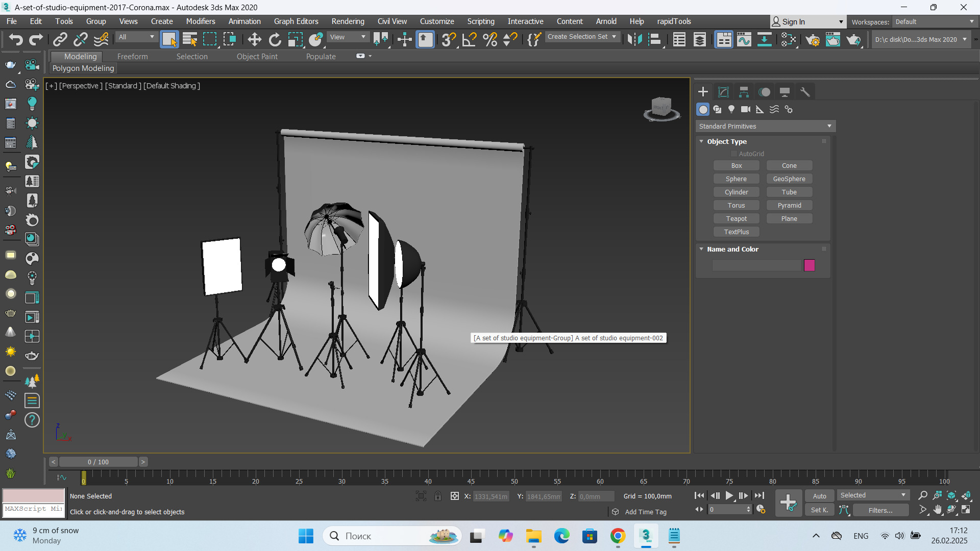Click the Sphere button
980x551 pixels.
[x=736, y=179]
